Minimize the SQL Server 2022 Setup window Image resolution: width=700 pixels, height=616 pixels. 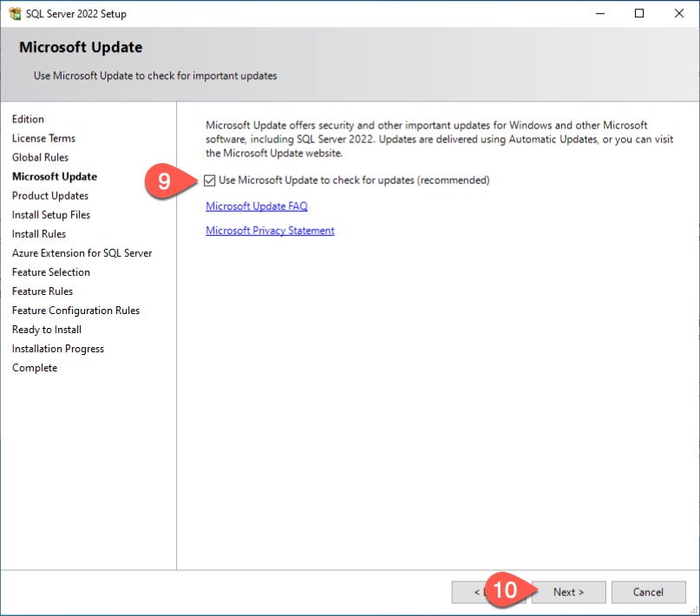click(x=599, y=14)
